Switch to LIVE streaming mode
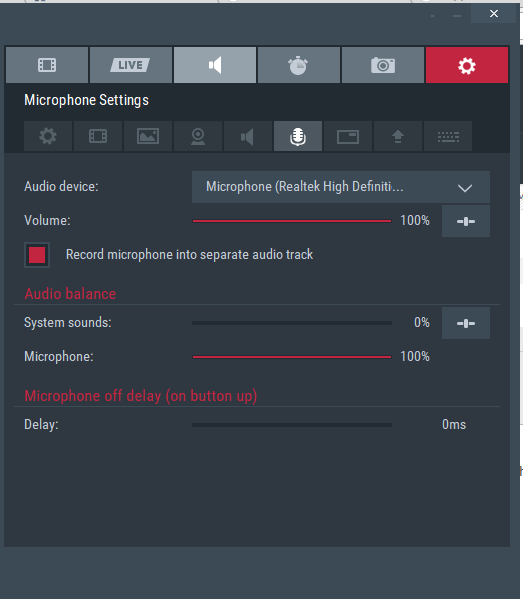523x599 pixels. [x=131, y=65]
